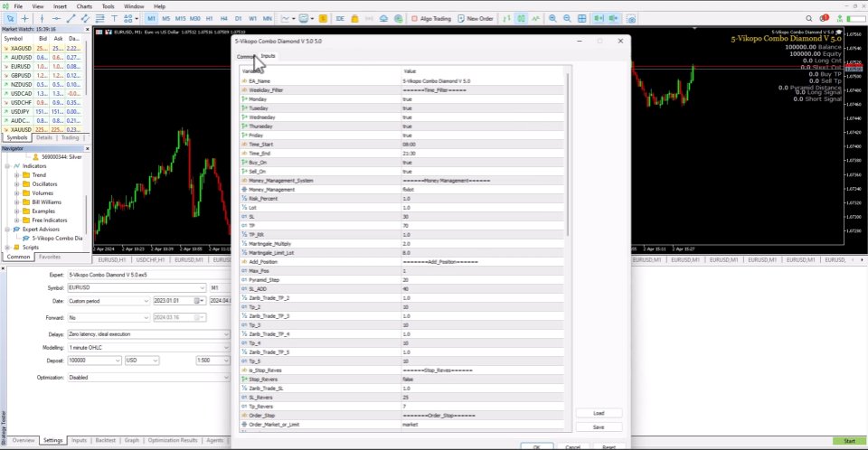The height and width of the screenshot is (450, 868).
Task: Click the inputs list vertical scrollbar
Action: pyautogui.click(x=568, y=155)
